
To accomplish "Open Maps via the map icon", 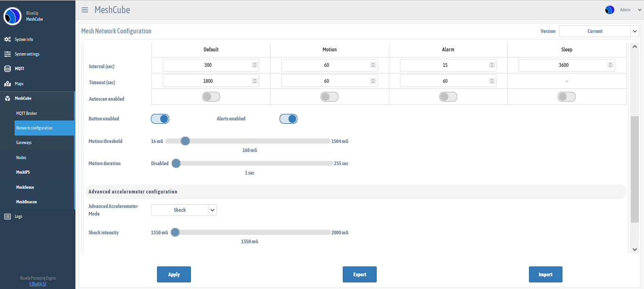I will pyautogui.click(x=8, y=84).
